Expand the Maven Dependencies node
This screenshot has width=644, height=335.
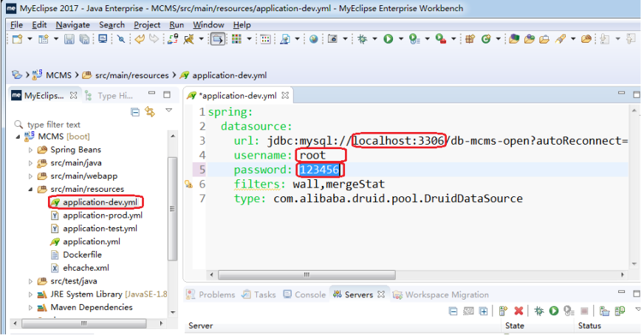click(x=30, y=308)
